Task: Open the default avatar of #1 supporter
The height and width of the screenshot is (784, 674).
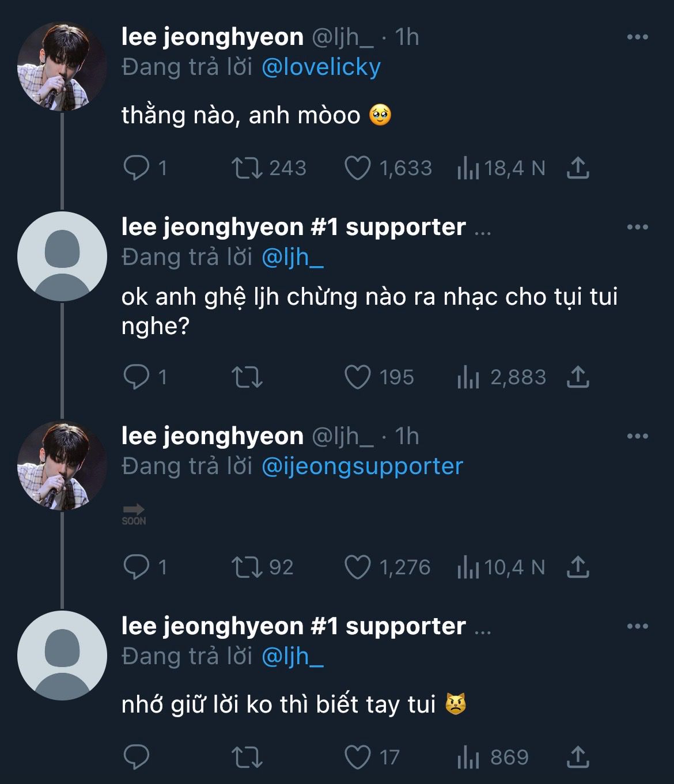Action: pyautogui.click(x=62, y=256)
